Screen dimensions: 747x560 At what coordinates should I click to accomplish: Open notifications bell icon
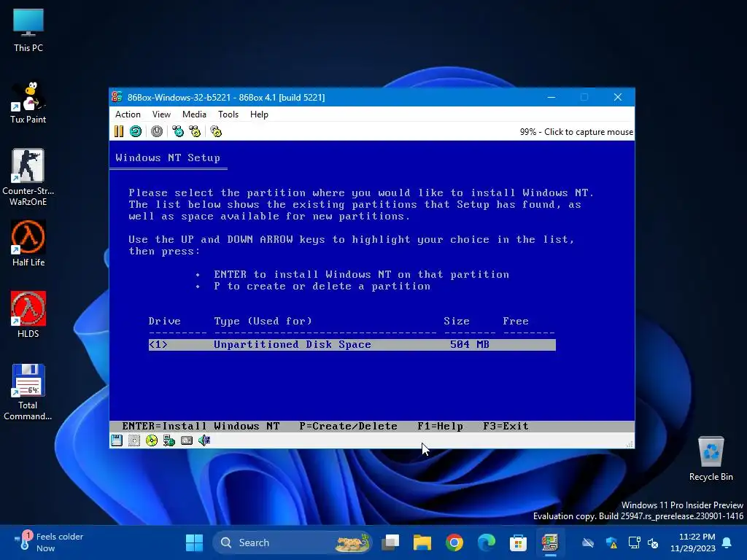(727, 542)
